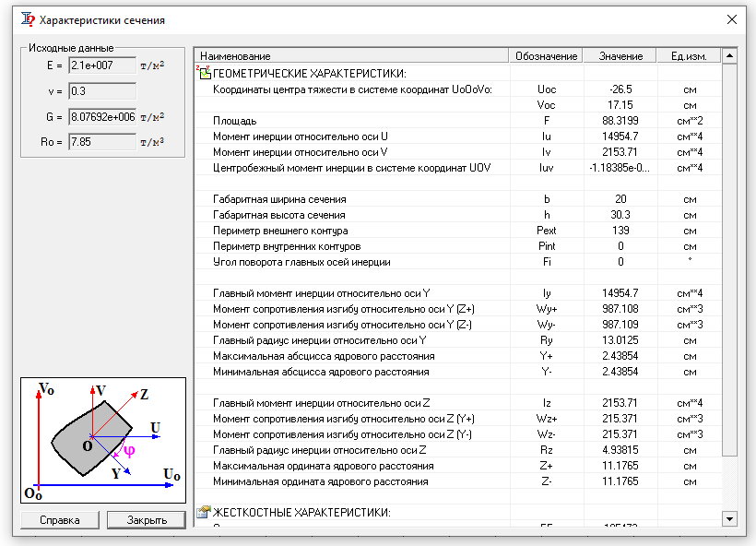The image size is (756, 546).
Task: Select the ЖЕСТКОСТНЫЕ ХАРАКТЕРИСТИКИ heading row
Action: [x=458, y=512]
